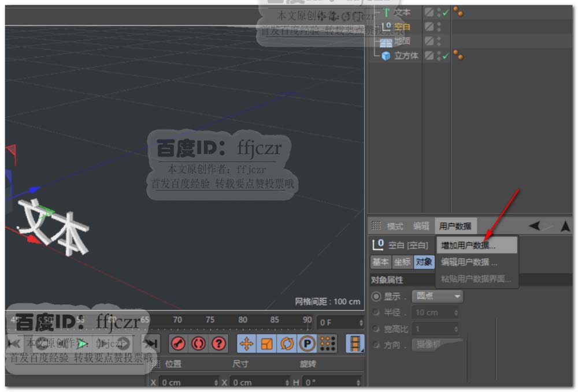Click the rotation H 0° stepper arrows
The image size is (578, 392).
click(x=358, y=383)
